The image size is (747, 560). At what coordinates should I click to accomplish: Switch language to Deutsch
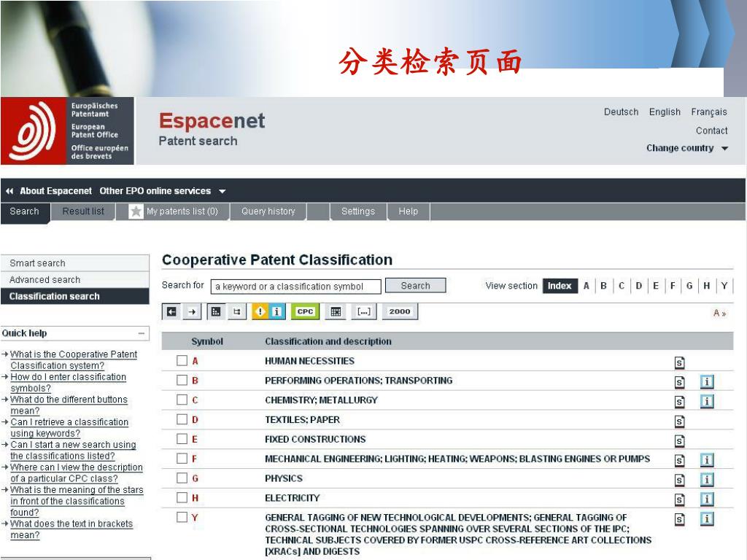coord(622,112)
